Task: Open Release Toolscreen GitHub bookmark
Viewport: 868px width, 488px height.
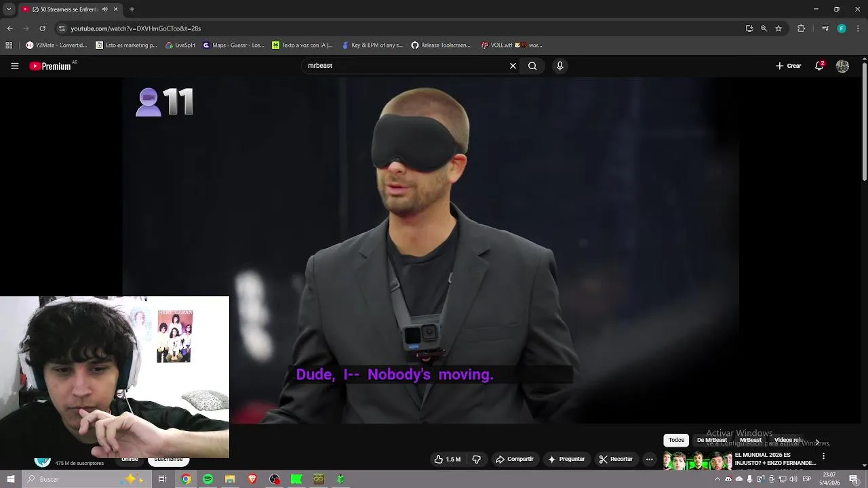Action: 441,45
